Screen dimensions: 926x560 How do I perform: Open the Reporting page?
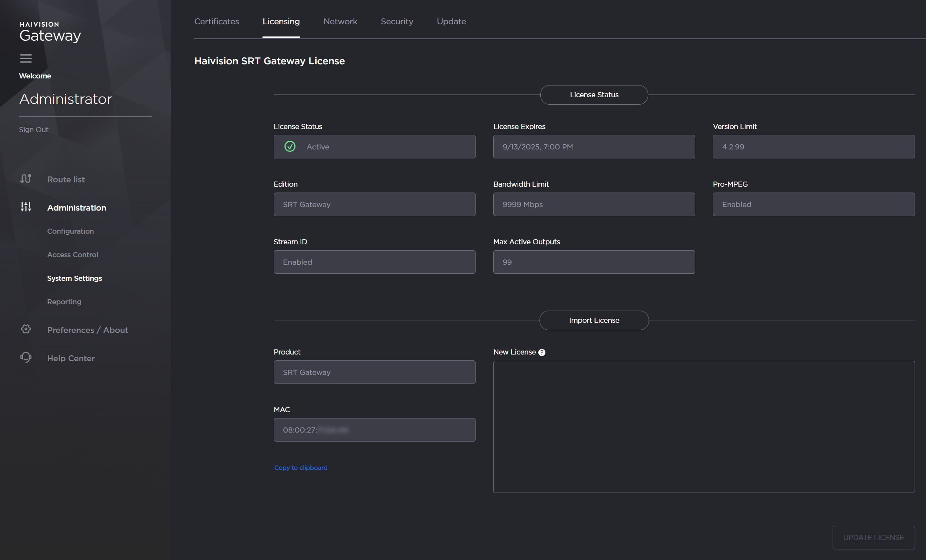(x=64, y=302)
